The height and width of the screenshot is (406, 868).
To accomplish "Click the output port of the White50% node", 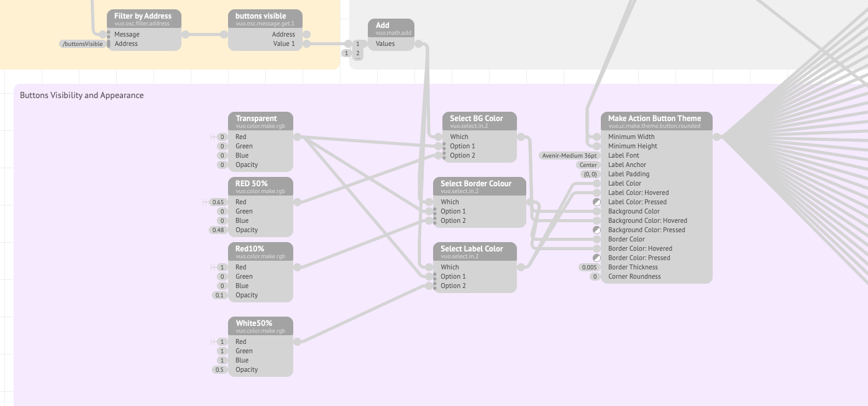I will pos(297,341).
